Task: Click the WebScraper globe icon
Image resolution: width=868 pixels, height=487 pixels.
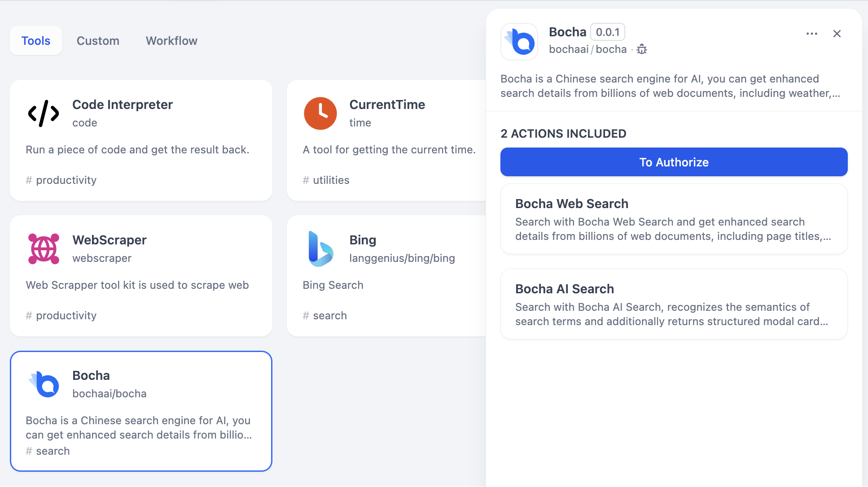Action: 44,249
